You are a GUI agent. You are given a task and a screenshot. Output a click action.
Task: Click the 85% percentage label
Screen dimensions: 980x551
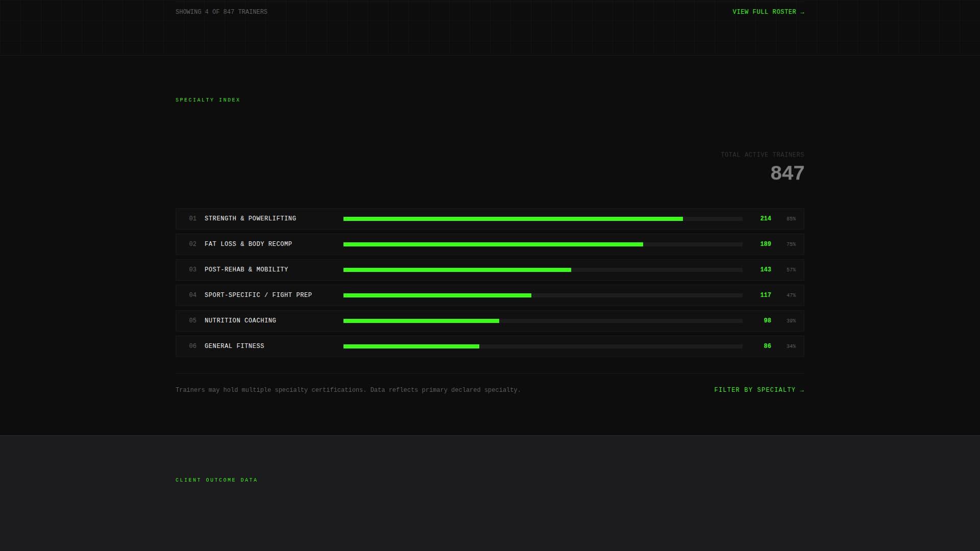pyautogui.click(x=791, y=219)
